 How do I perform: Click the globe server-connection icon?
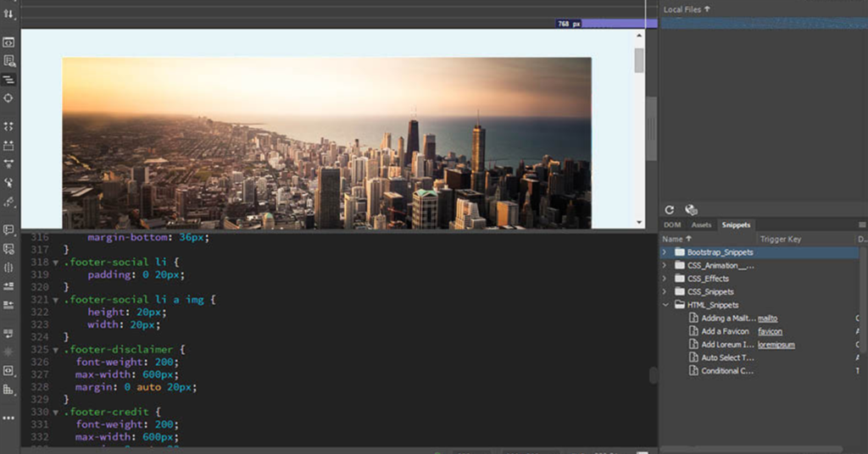tap(691, 210)
